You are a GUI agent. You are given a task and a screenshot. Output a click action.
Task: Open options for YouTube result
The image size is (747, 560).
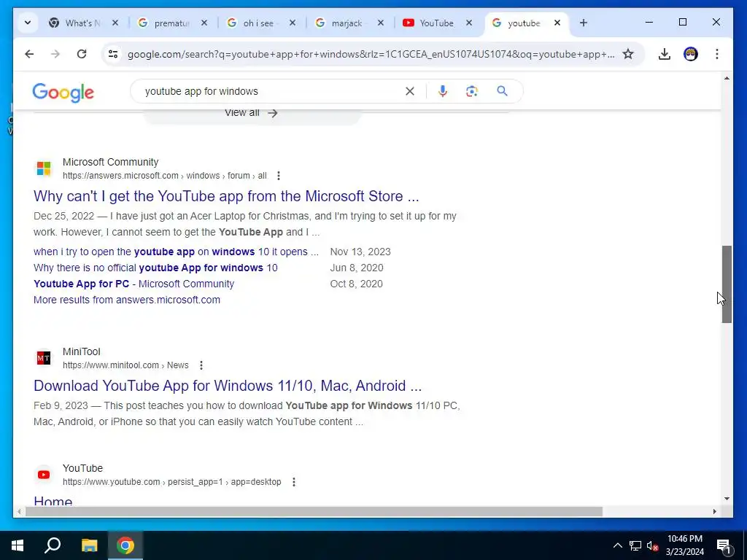click(x=294, y=482)
